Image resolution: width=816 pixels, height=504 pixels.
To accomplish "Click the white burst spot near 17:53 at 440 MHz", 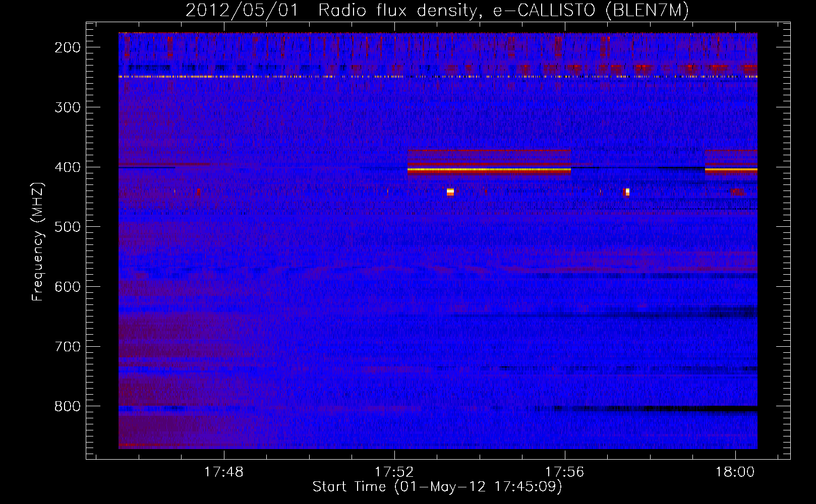I will [450, 192].
